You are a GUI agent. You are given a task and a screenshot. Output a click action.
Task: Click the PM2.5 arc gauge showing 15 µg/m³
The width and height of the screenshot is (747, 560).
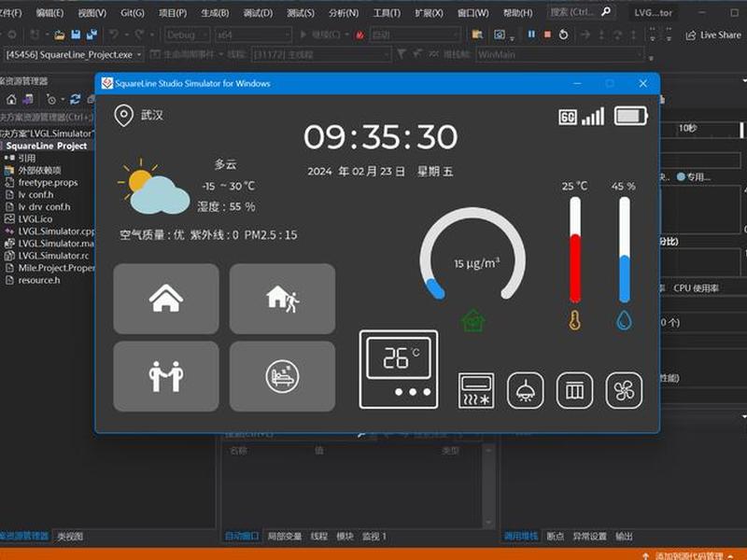pos(473,255)
